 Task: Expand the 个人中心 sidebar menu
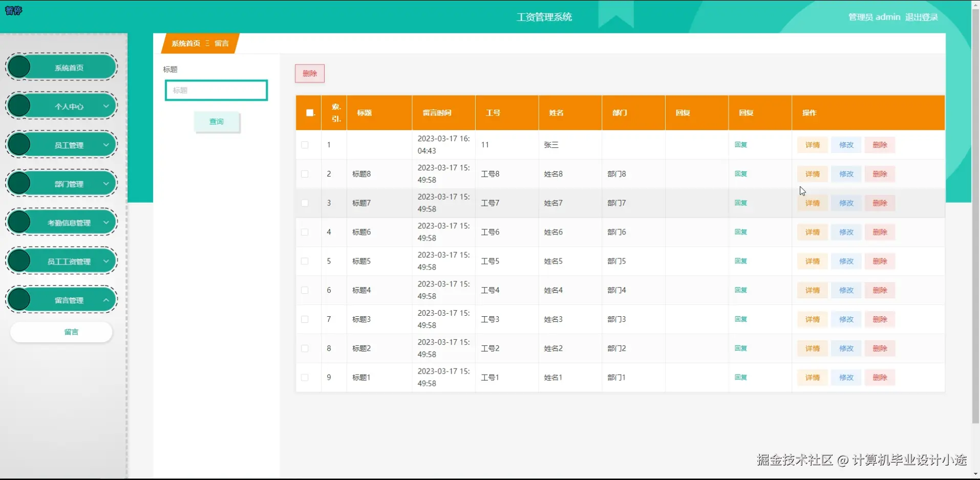pos(61,106)
